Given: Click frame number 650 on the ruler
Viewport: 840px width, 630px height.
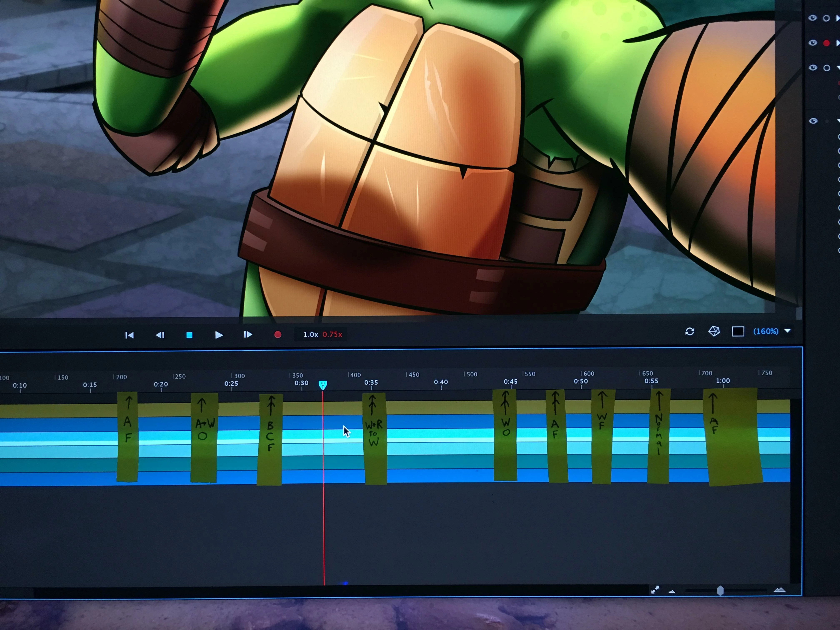Looking at the screenshot, I should click(648, 373).
